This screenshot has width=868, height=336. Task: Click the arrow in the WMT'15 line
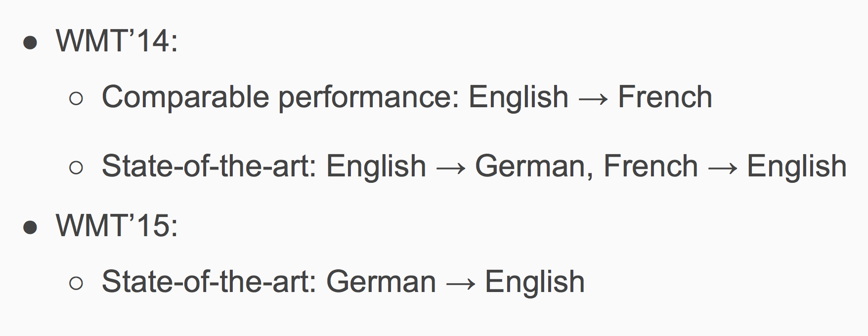pyautogui.click(x=461, y=283)
